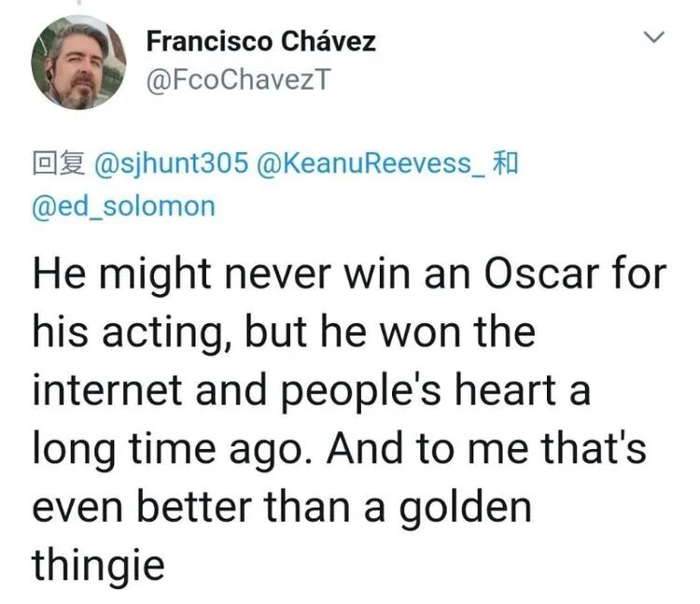The height and width of the screenshot is (604, 700).
Task: Click the line starting 'long time ago'
Action: click(340, 448)
